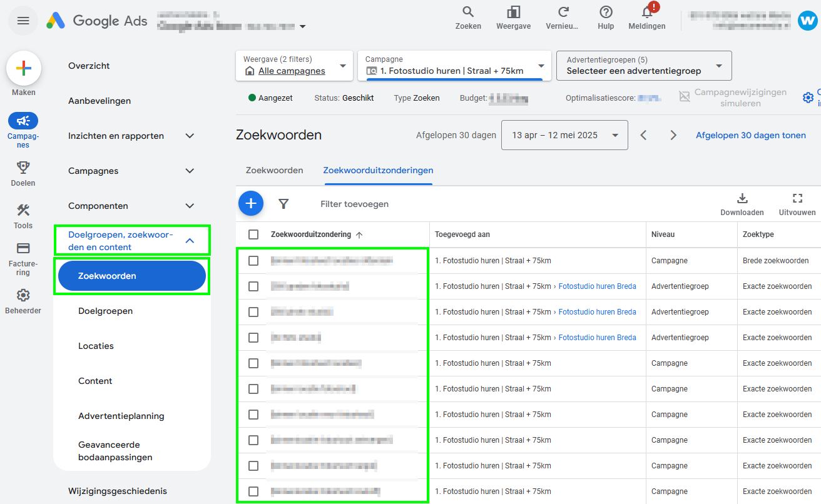The image size is (821, 504).
Task: Click the Niveau column header
Action: tap(663, 234)
